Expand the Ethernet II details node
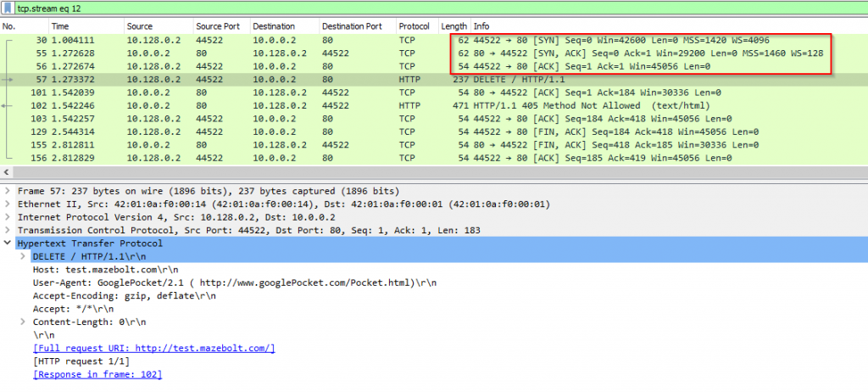Screen dimensions: 868x392 7,204
